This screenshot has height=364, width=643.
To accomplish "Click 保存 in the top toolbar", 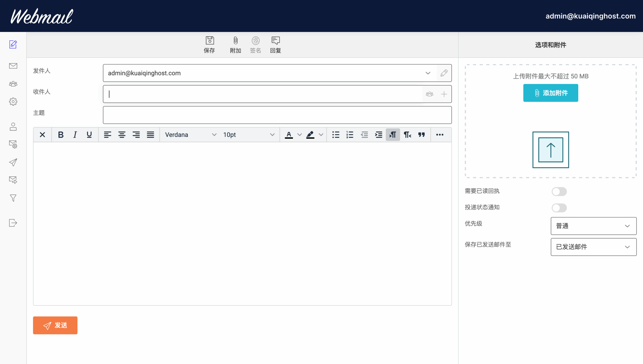I will tap(209, 45).
